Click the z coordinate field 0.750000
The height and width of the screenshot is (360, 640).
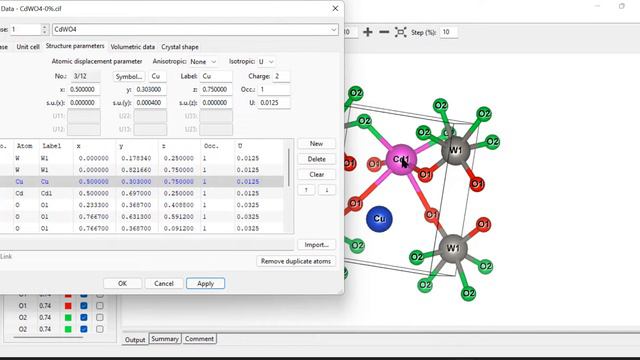click(216, 89)
